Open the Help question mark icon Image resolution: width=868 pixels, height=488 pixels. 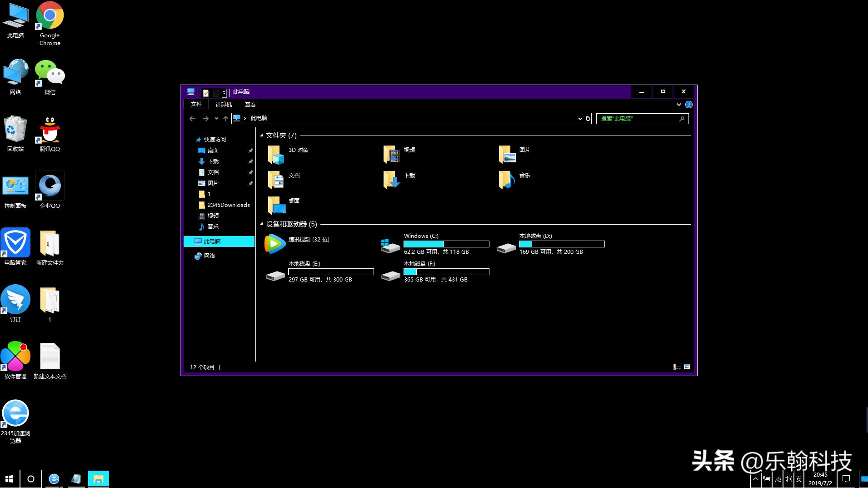click(x=688, y=105)
